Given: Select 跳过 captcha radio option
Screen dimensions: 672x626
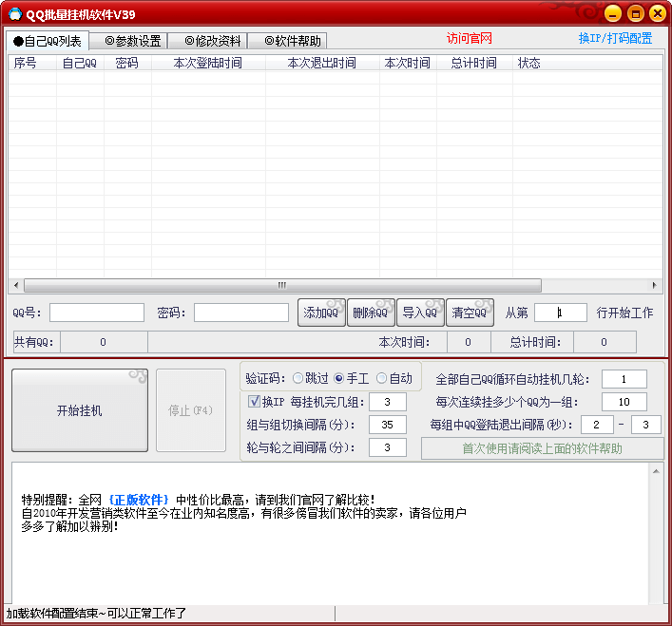Looking at the screenshot, I should [311, 378].
